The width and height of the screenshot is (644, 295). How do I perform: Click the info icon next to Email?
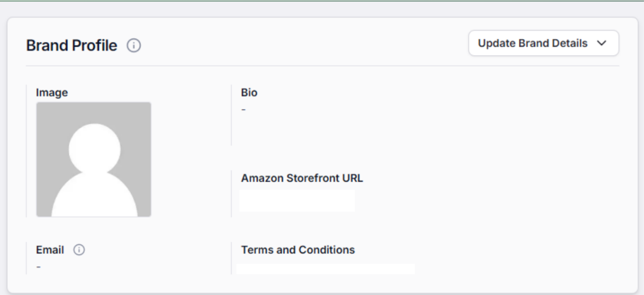coord(80,250)
